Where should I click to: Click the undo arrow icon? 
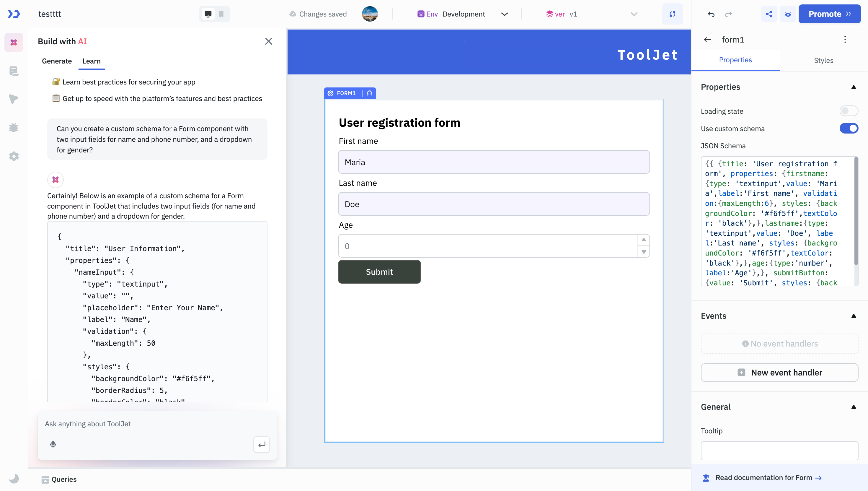[711, 14]
